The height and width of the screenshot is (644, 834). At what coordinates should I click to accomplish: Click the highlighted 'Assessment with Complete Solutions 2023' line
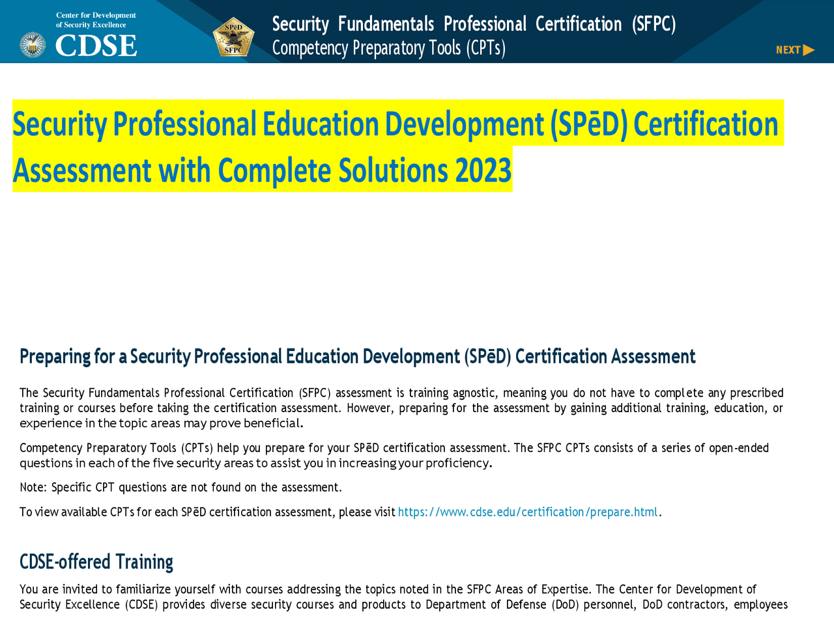pos(262,170)
